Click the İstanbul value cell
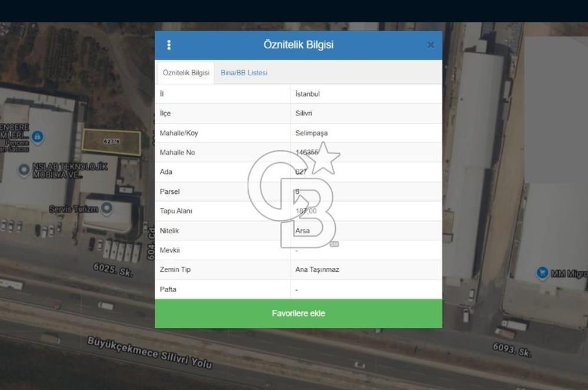The image size is (588, 390). [x=366, y=93]
